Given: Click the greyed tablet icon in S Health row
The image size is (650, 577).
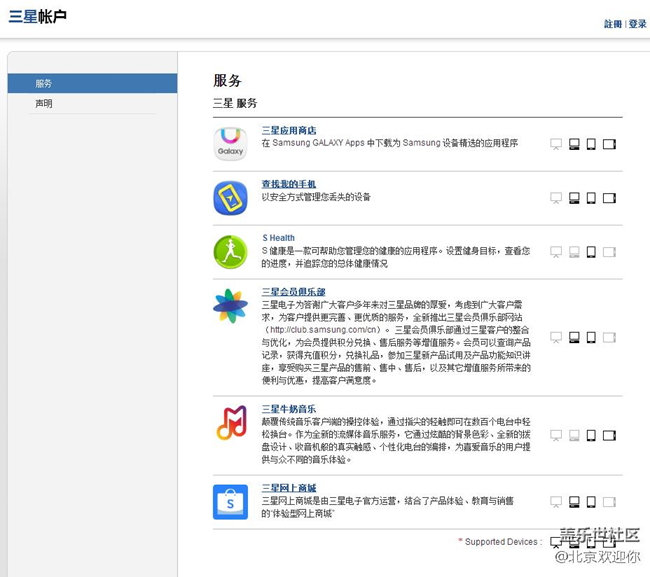Looking at the screenshot, I should (609, 252).
